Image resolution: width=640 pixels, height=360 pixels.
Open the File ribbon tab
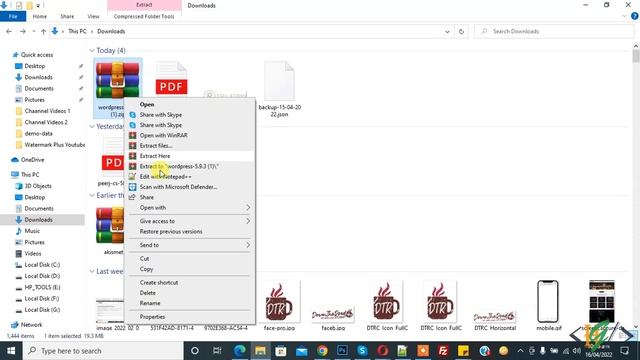pos(13,16)
